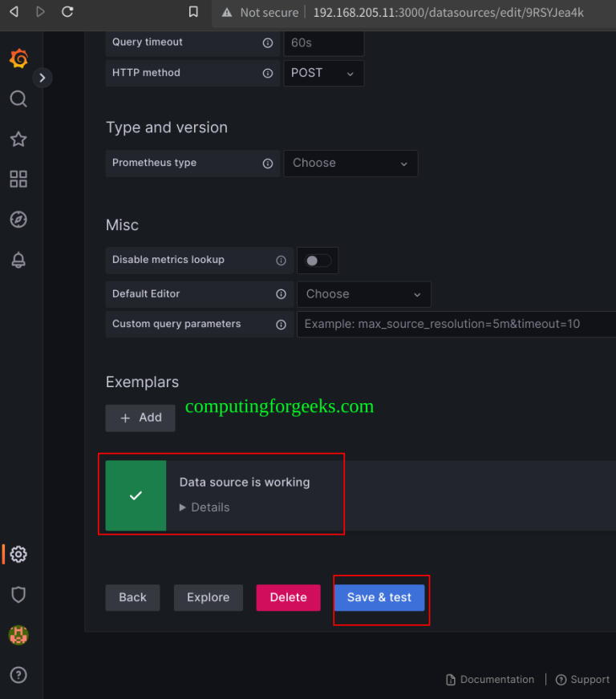
Task: Open Starred dashboards star icon
Action: pos(18,139)
